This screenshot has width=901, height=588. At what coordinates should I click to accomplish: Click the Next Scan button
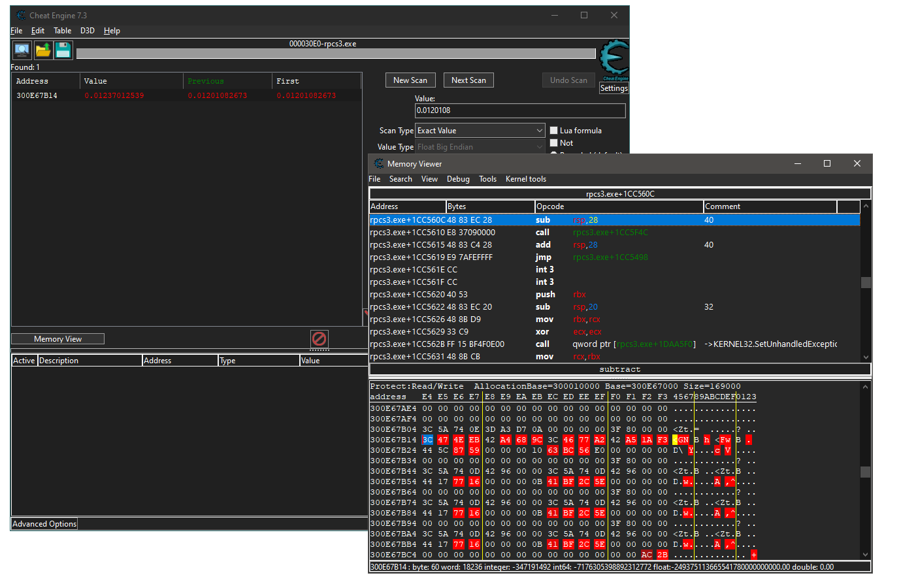(x=468, y=80)
